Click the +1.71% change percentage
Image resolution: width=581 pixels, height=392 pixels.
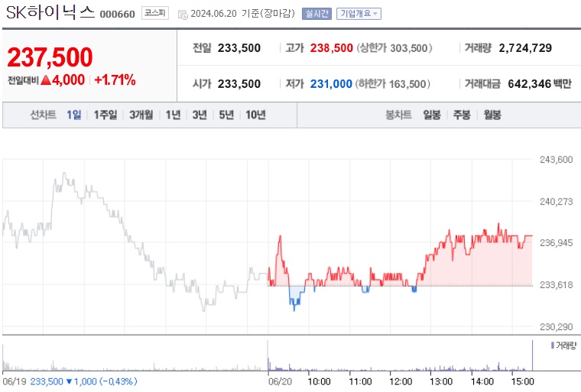tap(115, 79)
